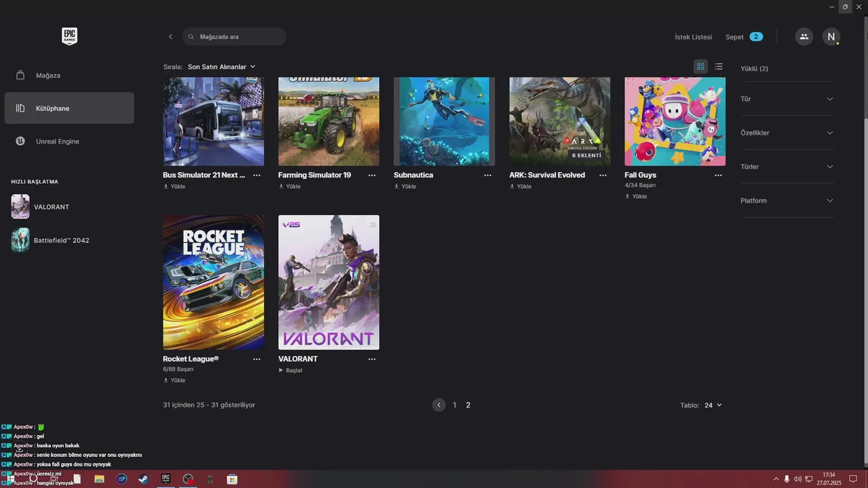Screen dimensions: 868x488
Task: Click the ARK 6 EKLENTİ add-ons badge
Action: point(587,155)
